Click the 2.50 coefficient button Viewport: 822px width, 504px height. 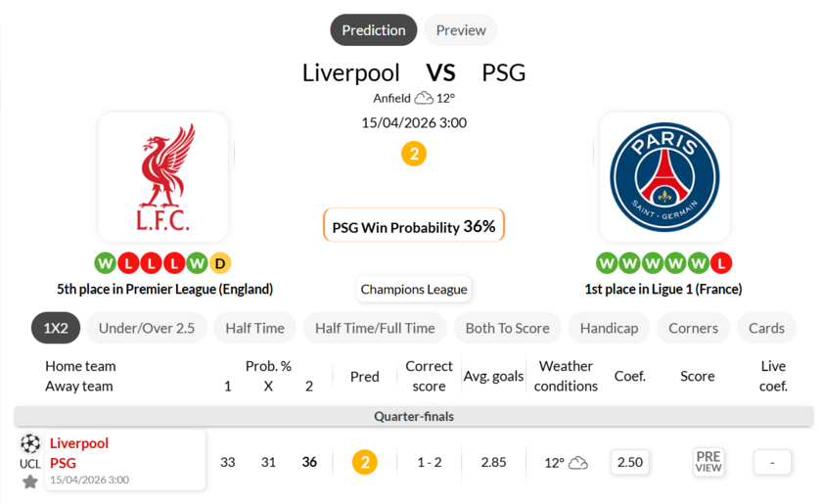(x=630, y=462)
